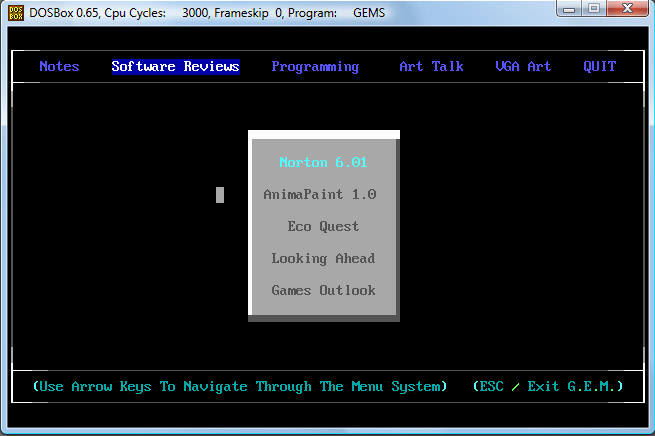The width and height of the screenshot is (655, 436).
Task: Click the arrow keys navigation hint text
Action: pyautogui.click(x=236, y=386)
